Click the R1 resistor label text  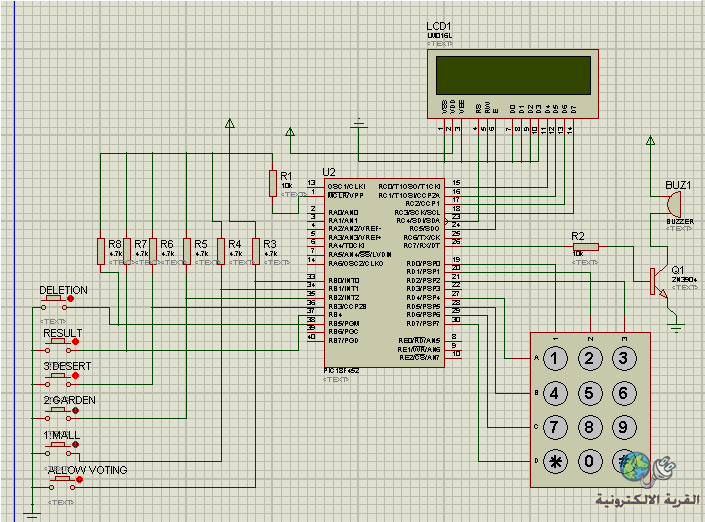[286, 176]
